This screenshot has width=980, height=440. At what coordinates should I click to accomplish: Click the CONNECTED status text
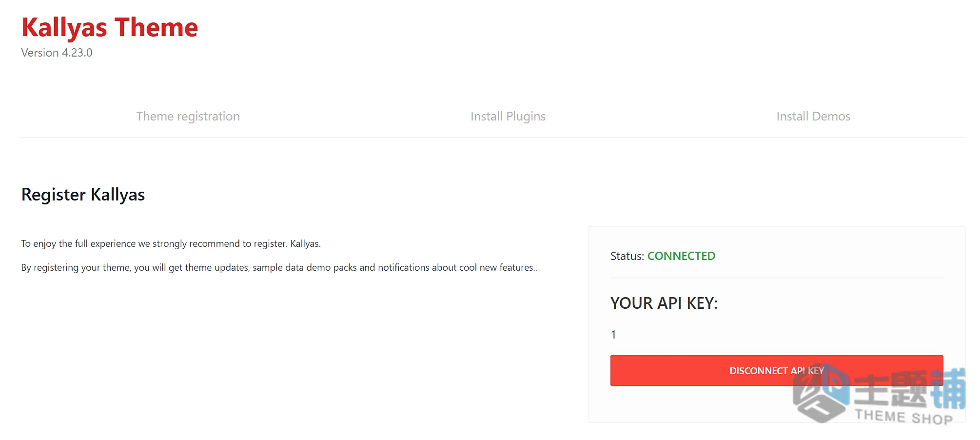pos(681,256)
